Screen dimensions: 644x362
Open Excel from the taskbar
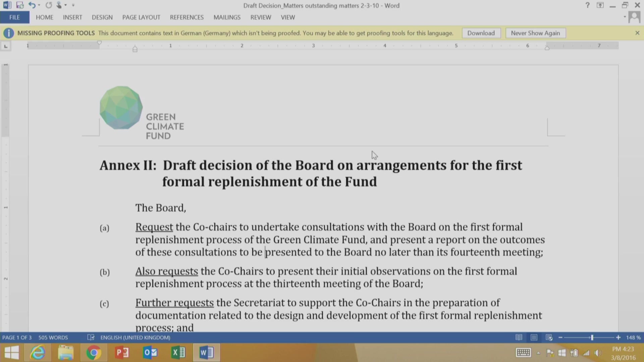pos(178,353)
